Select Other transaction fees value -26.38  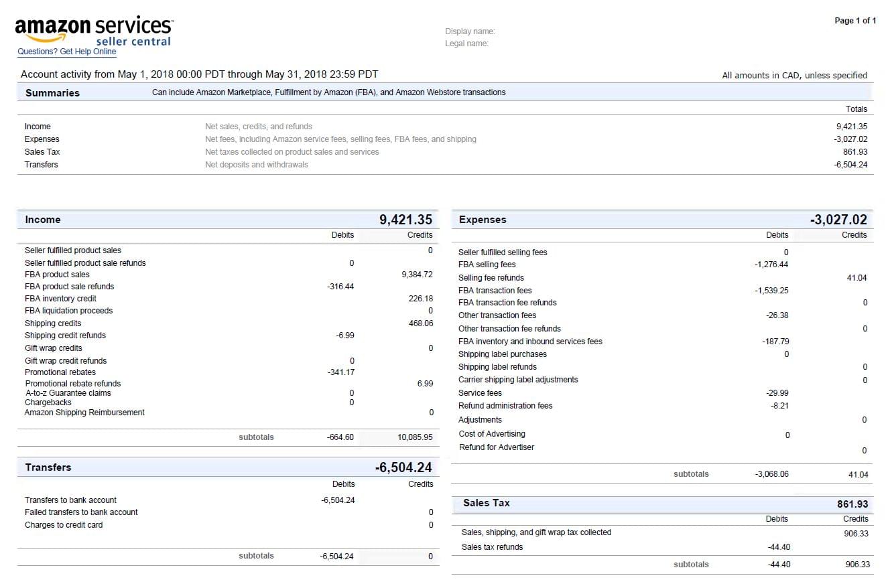click(777, 315)
